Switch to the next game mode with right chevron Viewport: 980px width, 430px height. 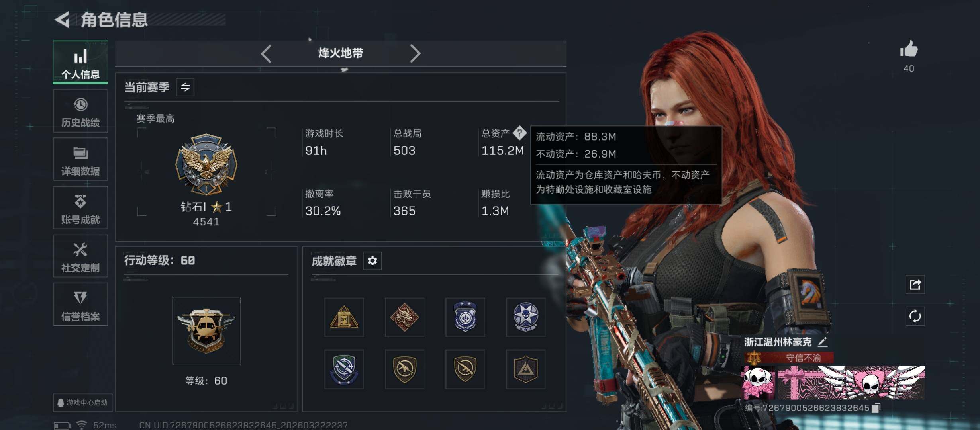[415, 53]
